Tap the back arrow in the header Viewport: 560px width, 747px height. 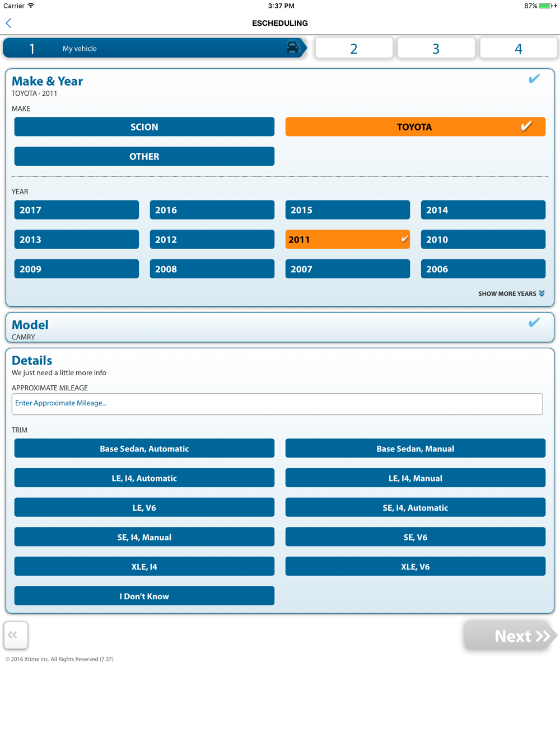[x=8, y=23]
